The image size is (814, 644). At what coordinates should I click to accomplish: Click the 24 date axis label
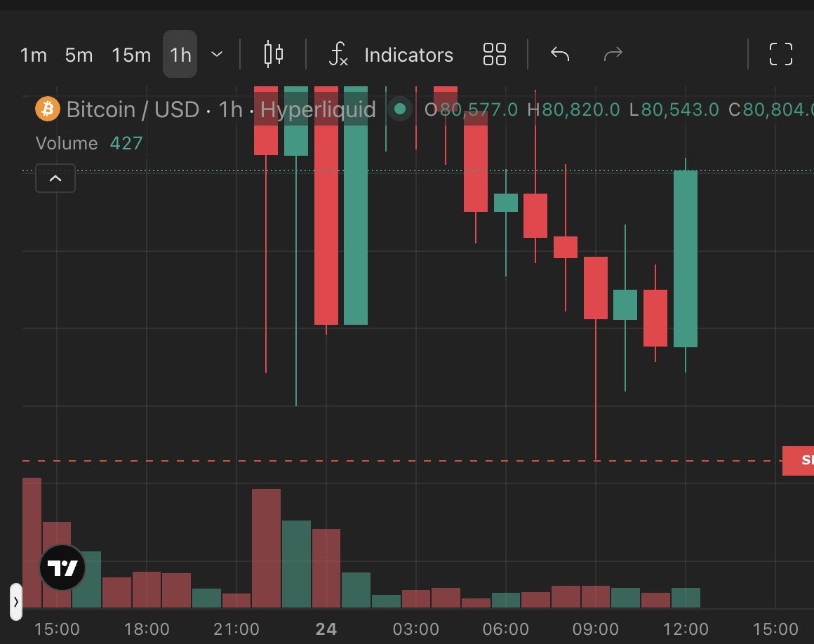(326, 629)
